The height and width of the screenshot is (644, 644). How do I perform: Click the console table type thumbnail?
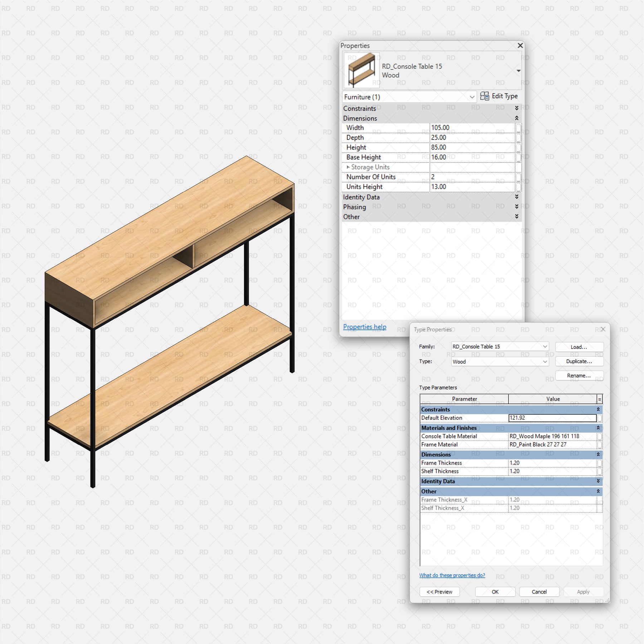pos(361,70)
